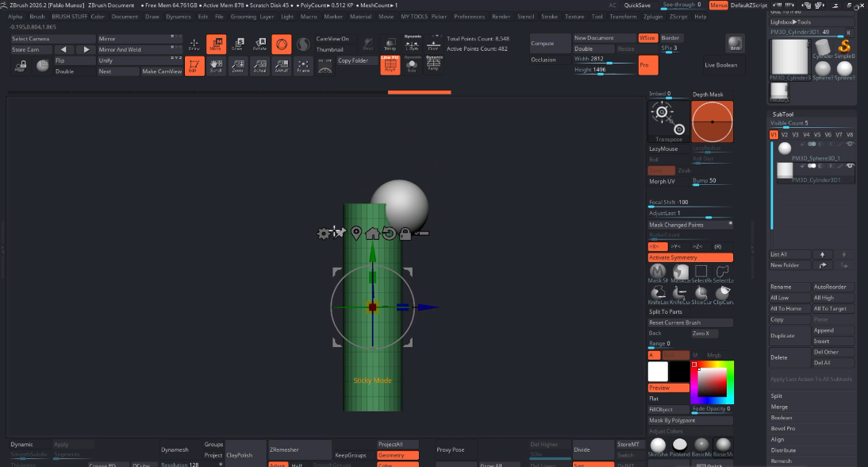The height and width of the screenshot is (467, 868).
Task: Activate the Move gizmo mode
Action: [216, 44]
